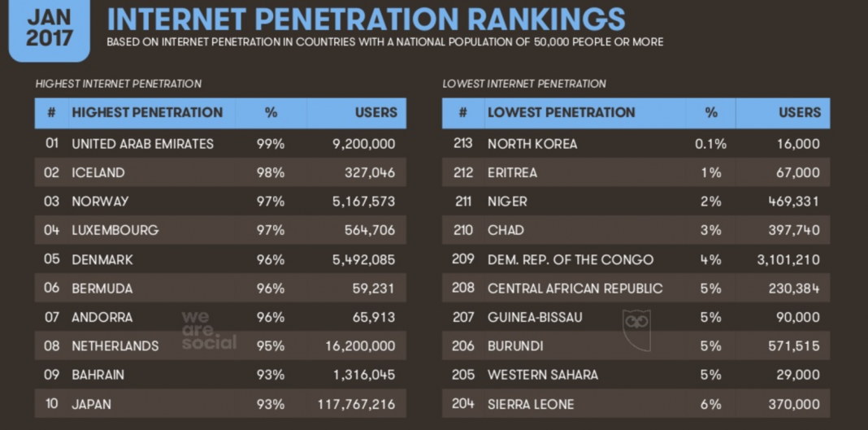Click the Users header in left table
This screenshot has height=430, width=868.
(x=375, y=112)
